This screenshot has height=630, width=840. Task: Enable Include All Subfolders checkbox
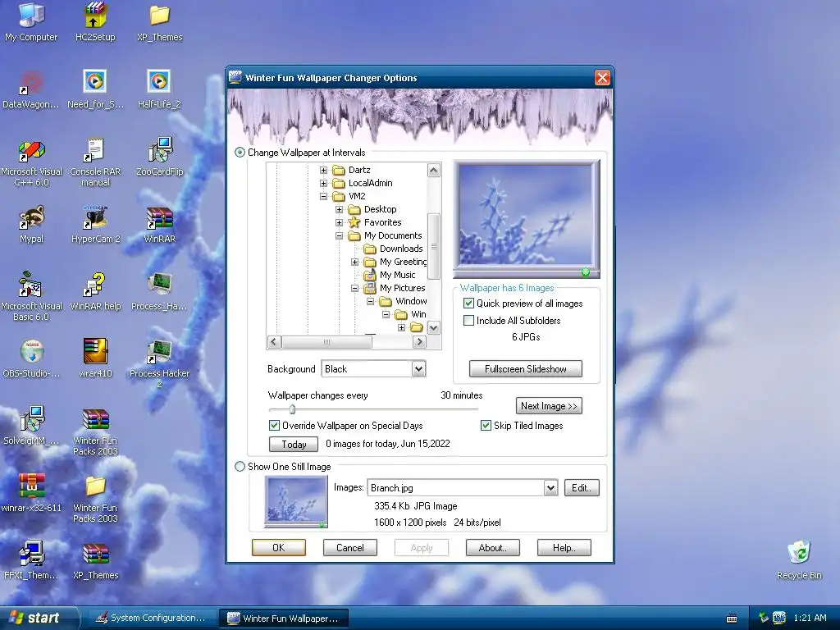click(x=468, y=321)
